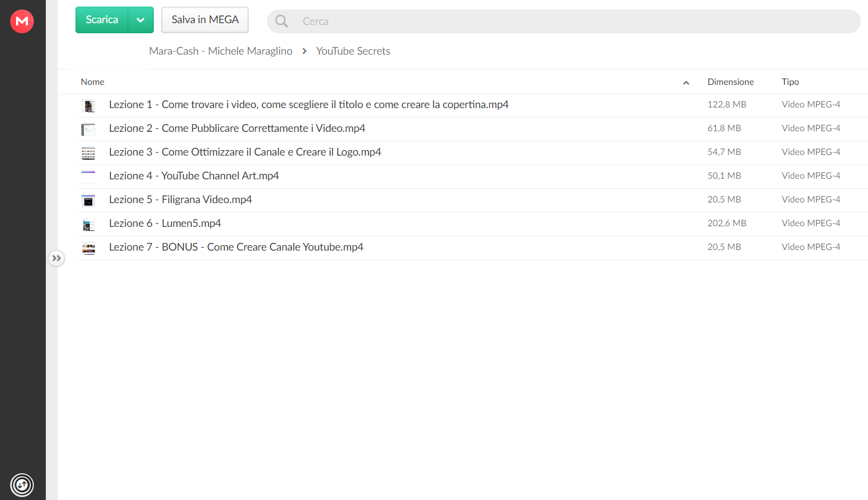The image size is (868, 500).
Task: Sort by Dimensione column header
Action: click(730, 82)
